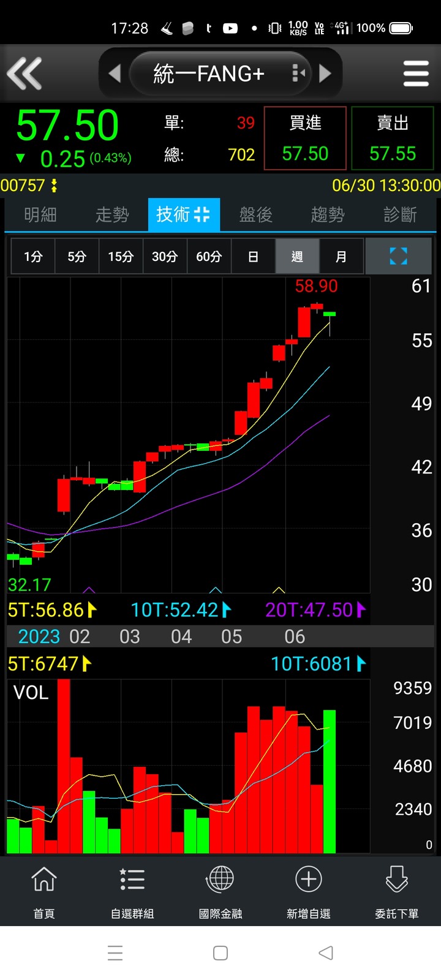441x980 pixels.
Task: Tap 新增自選 add to watchlist
Action: 309,891
